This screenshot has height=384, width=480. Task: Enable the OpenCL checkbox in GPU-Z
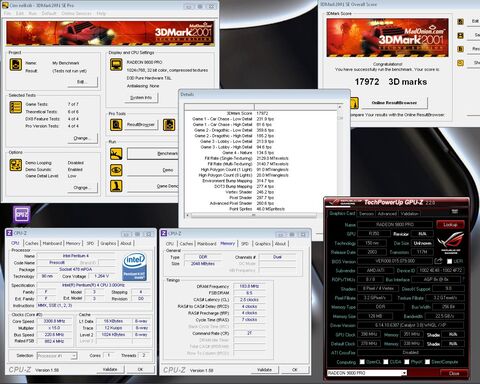(362, 362)
